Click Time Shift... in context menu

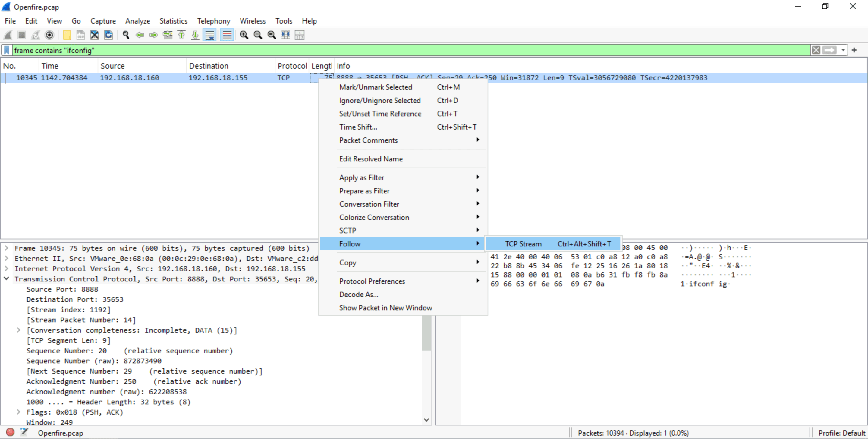point(403,127)
